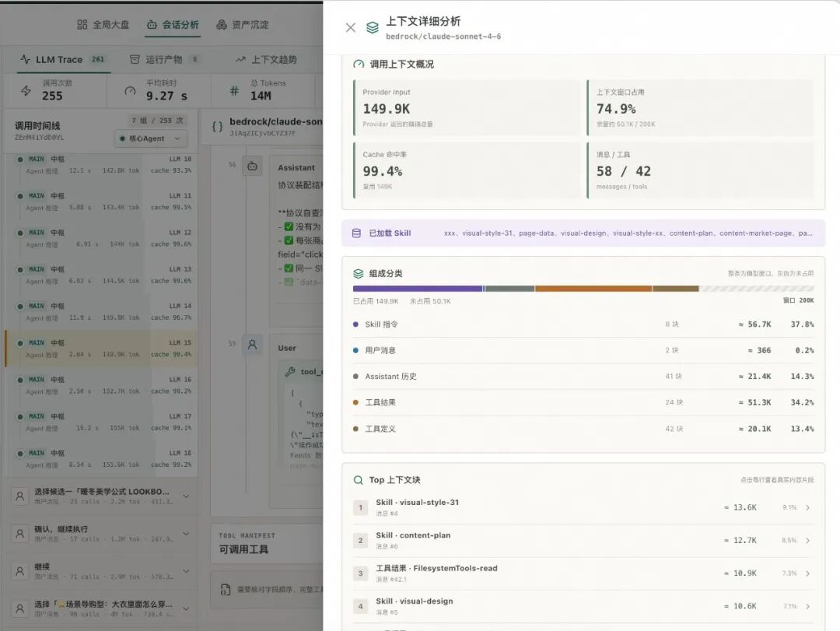Open the 全局大盘 tab

(x=103, y=25)
